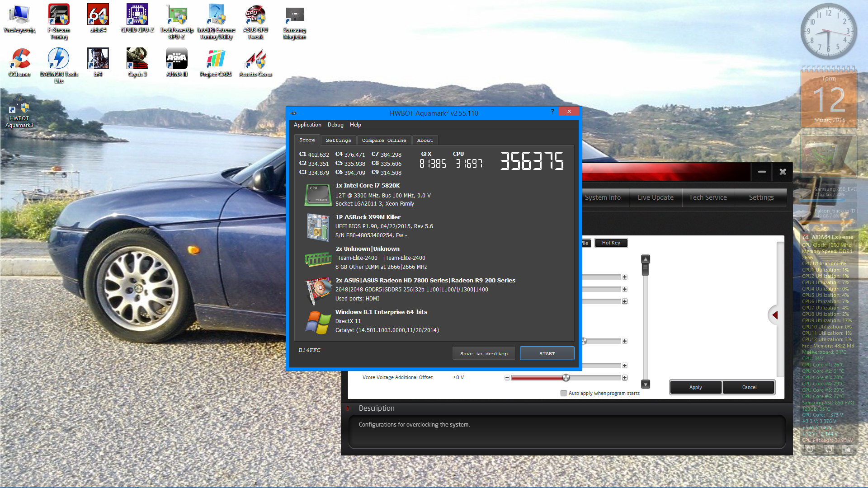The image size is (868, 488).
Task: Click the Radeon graphics card icon
Action: pyautogui.click(x=318, y=291)
